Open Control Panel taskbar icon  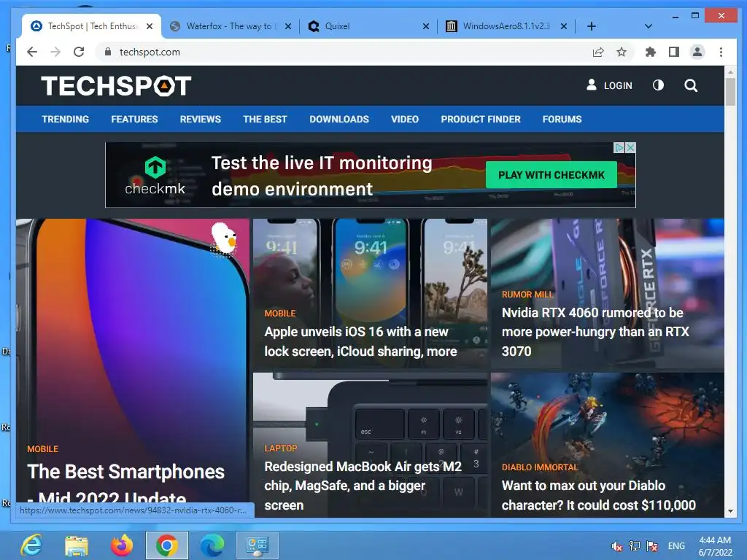(258, 545)
